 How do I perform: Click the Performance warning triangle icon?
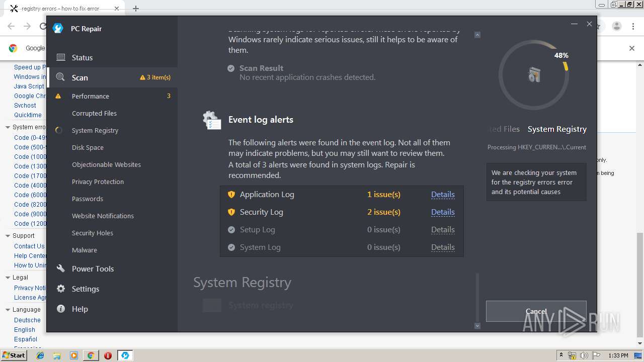(x=58, y=96)
